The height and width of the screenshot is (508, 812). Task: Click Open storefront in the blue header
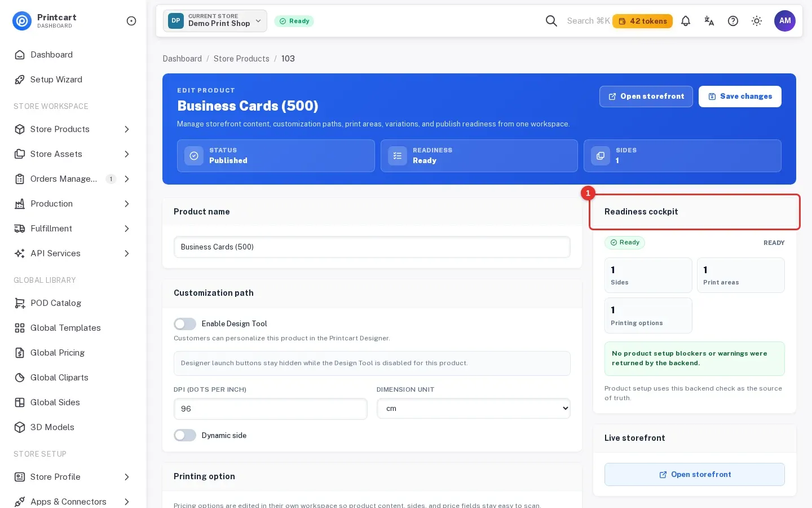point(646,97)
